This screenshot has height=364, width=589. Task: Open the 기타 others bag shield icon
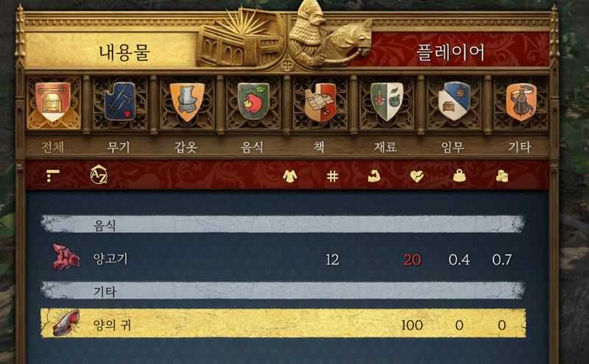521,102
